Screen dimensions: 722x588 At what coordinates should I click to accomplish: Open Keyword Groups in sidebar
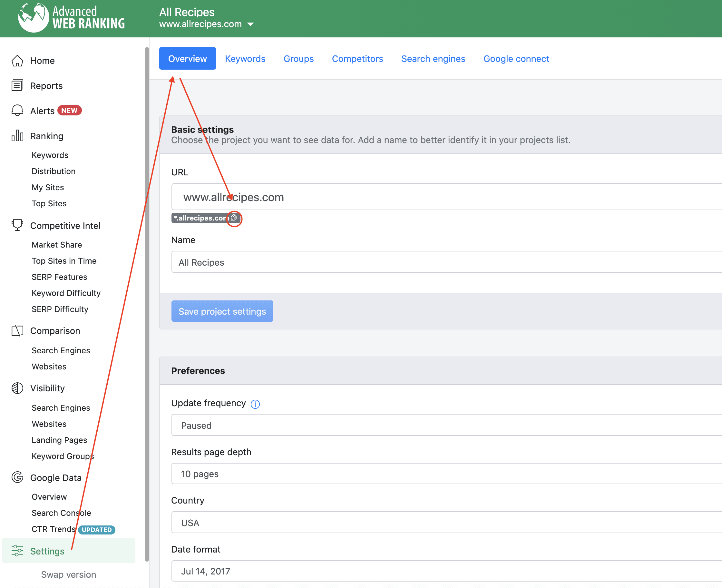click(x=63, y=456)
